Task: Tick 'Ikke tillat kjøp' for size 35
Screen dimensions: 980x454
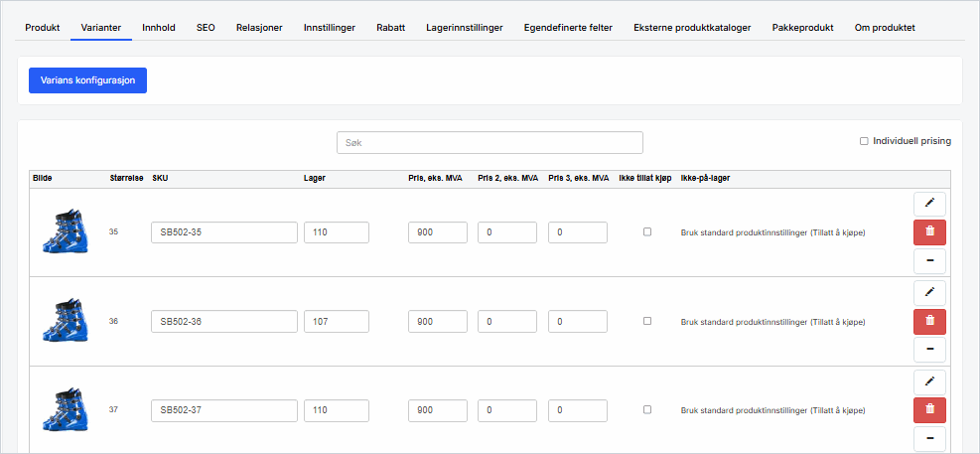Action: click(647, 232)
